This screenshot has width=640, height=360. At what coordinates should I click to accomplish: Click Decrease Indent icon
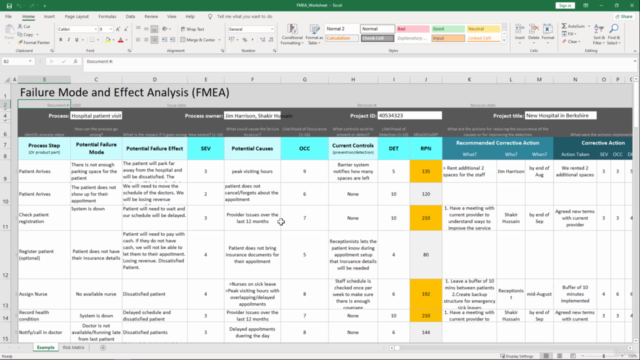(164, 40)
